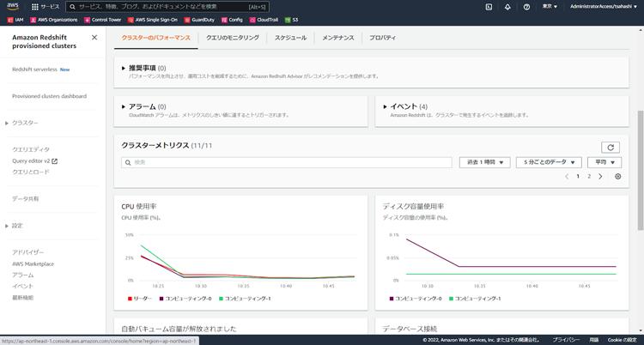Open the AWS home logo
This screenshot has height=345, width=644.
(x=12, y=7)
